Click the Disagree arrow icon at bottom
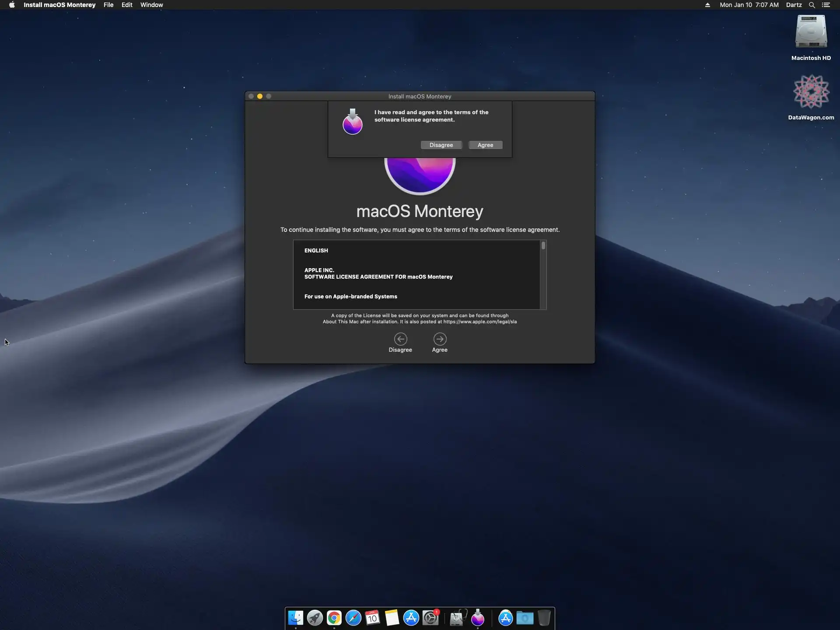Image resolution: width=840 pixels, height=630 pixels. pos(400,339)
